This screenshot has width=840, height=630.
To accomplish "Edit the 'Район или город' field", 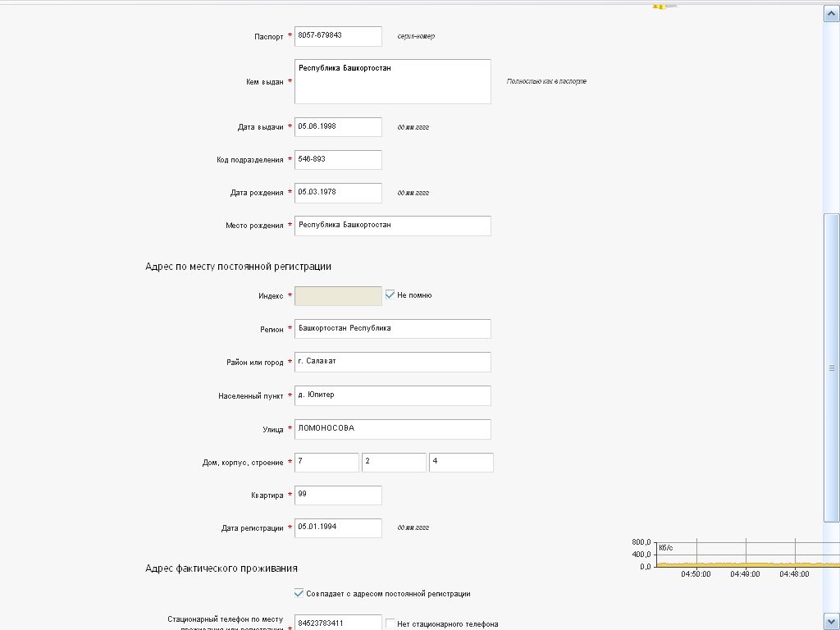I will click(x=392, y=362).
